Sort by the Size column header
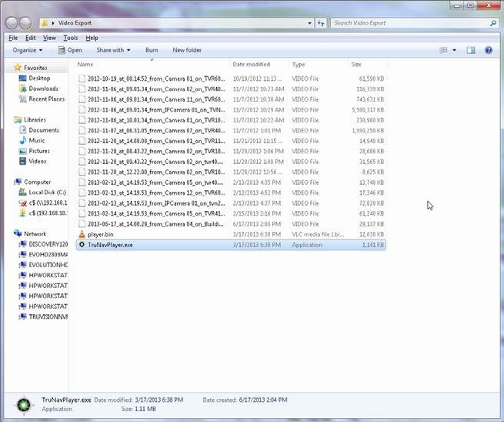Viewport: 504px width, 422px height. click(x=356, y=65)
